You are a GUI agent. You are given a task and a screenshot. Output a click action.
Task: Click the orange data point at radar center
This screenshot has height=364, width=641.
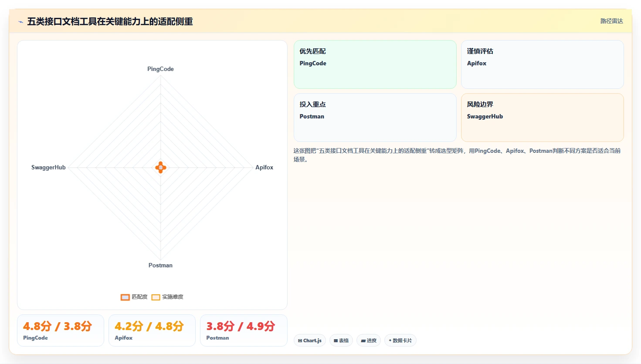(x=161, y=167)
